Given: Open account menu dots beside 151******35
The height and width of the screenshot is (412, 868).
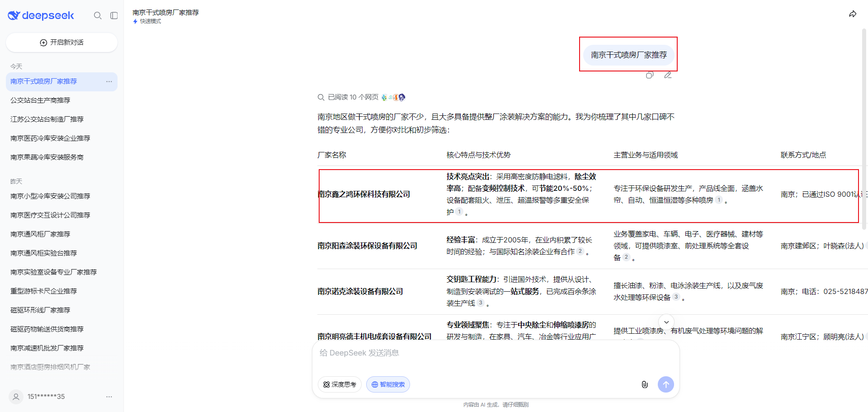Looking at the screenshot, I should coord(109,397).
